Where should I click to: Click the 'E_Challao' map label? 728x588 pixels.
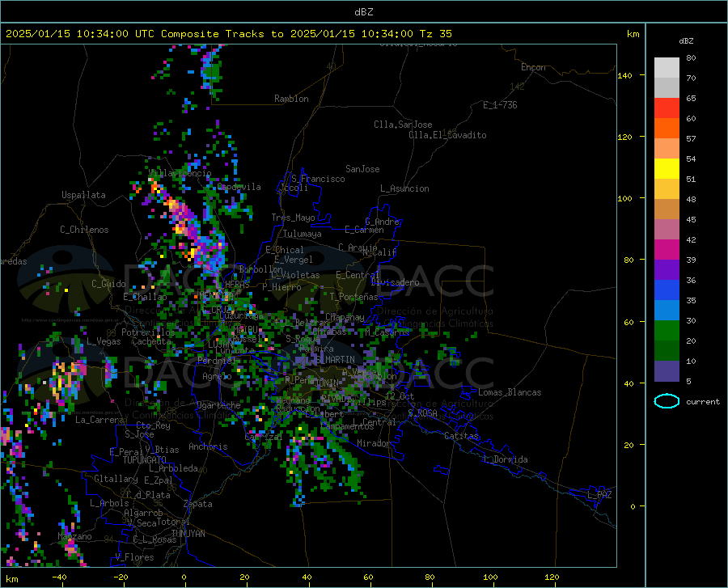[x=145, y=297]
